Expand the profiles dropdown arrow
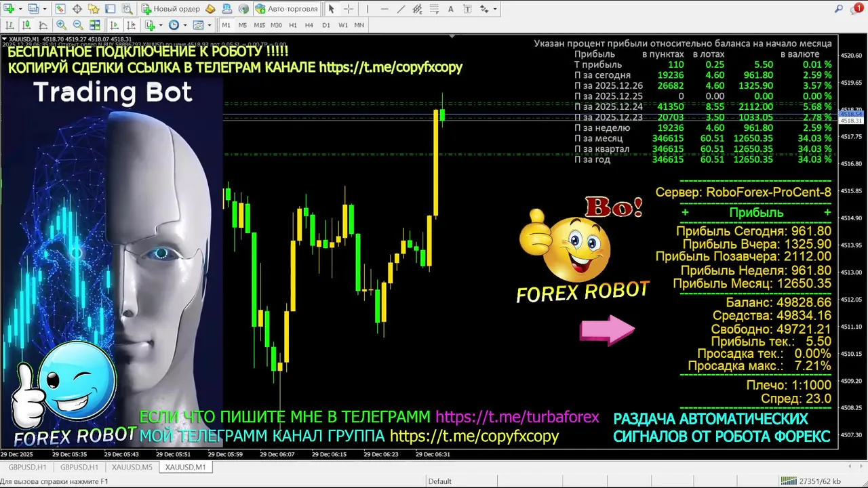 tap(45, 9)
